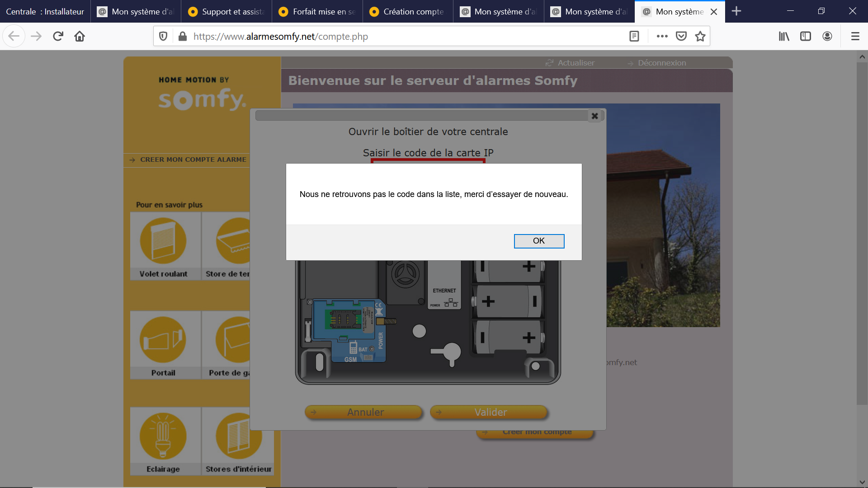Restore down the Firefox window

821,11
